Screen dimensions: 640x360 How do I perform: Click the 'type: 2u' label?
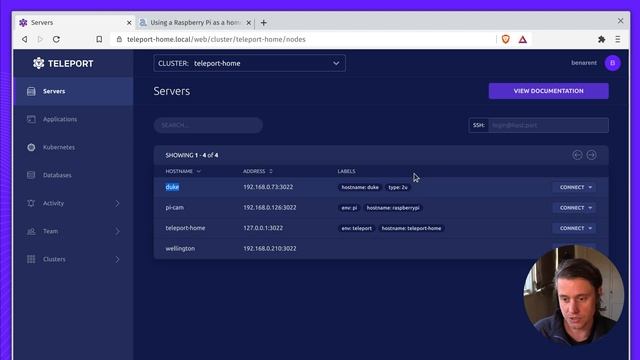[398, 187]
